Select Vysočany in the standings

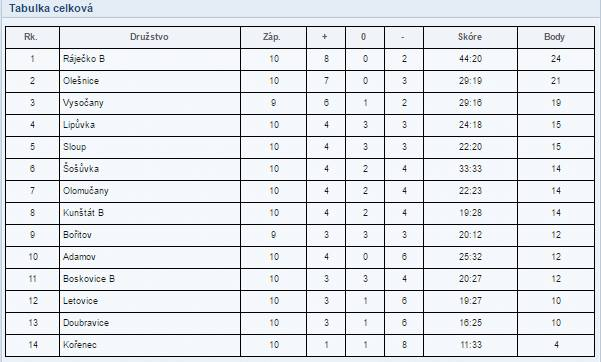[x=83, y=103]
